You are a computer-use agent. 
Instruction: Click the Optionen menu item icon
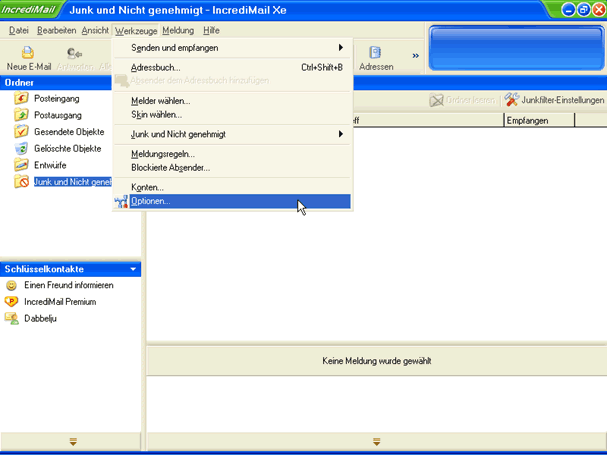121,201
